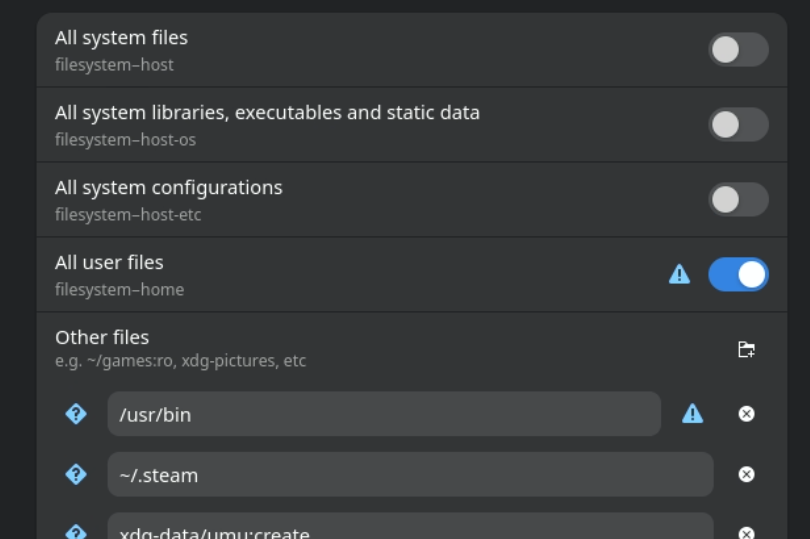Delete the xdg-data/umu:create entry
810x539 pixels.
point(746,532)
